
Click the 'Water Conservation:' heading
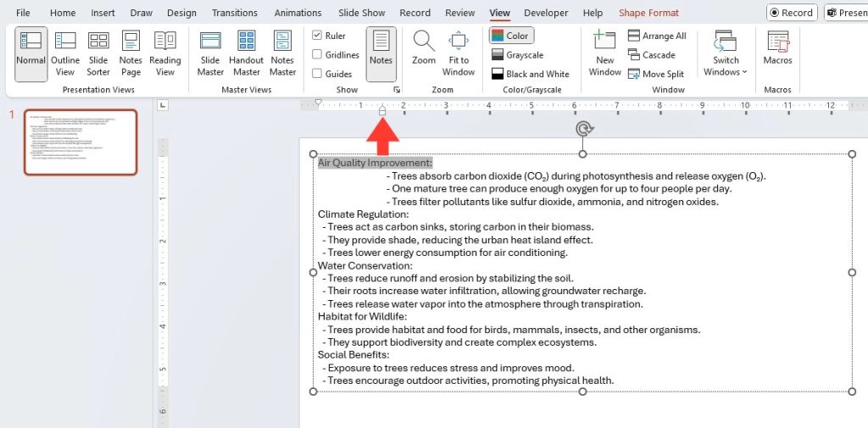tap(365, 266)
